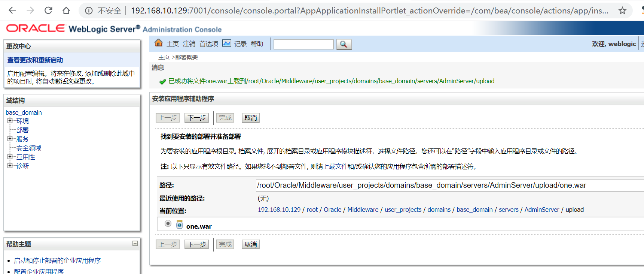The image size is (644, 274).
Task: Click 注销 to log out
Action: click(189, 44)
